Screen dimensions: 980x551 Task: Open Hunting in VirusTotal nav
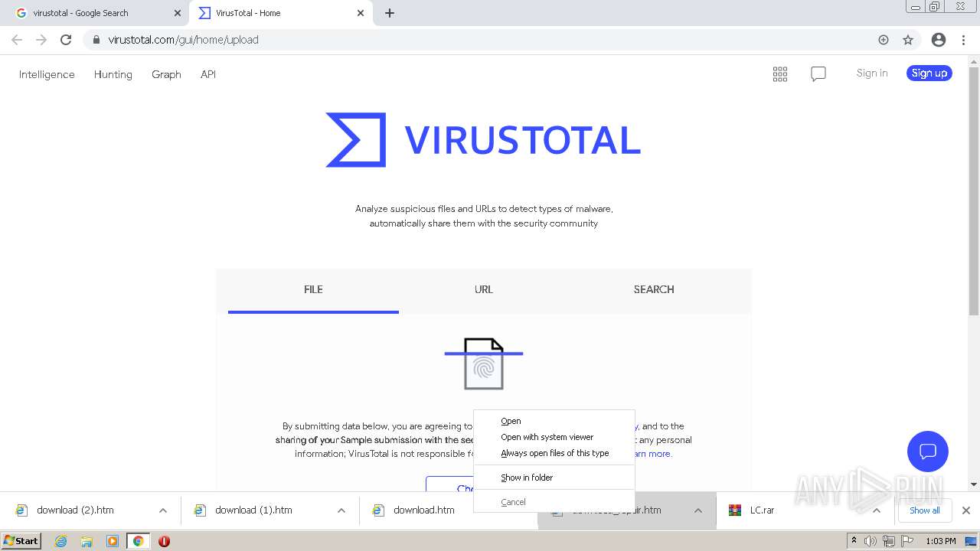113,74
